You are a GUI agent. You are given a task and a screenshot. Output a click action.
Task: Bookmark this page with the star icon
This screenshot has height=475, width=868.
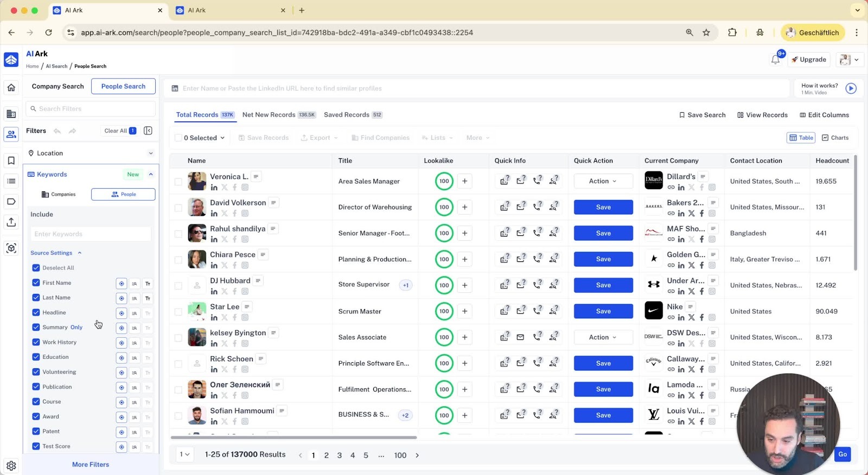coord(706,33)
